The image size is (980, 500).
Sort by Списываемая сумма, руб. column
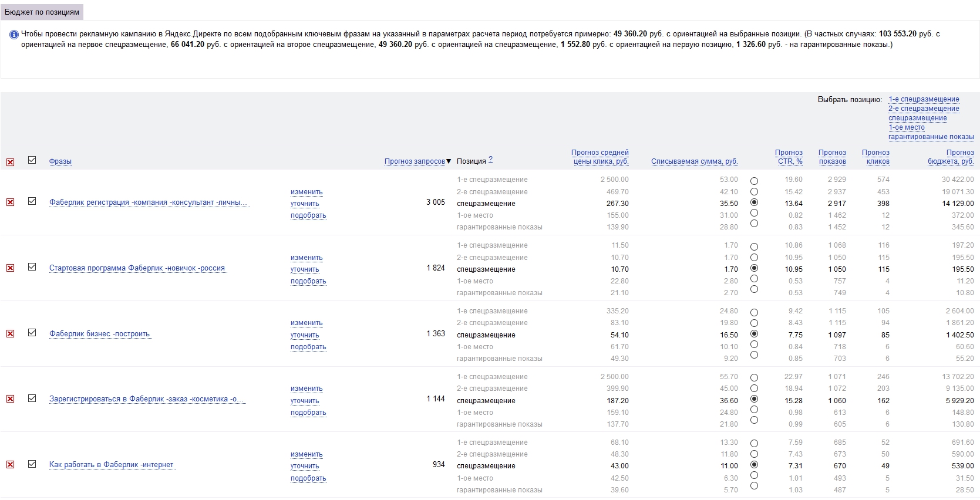pos(695,161)
